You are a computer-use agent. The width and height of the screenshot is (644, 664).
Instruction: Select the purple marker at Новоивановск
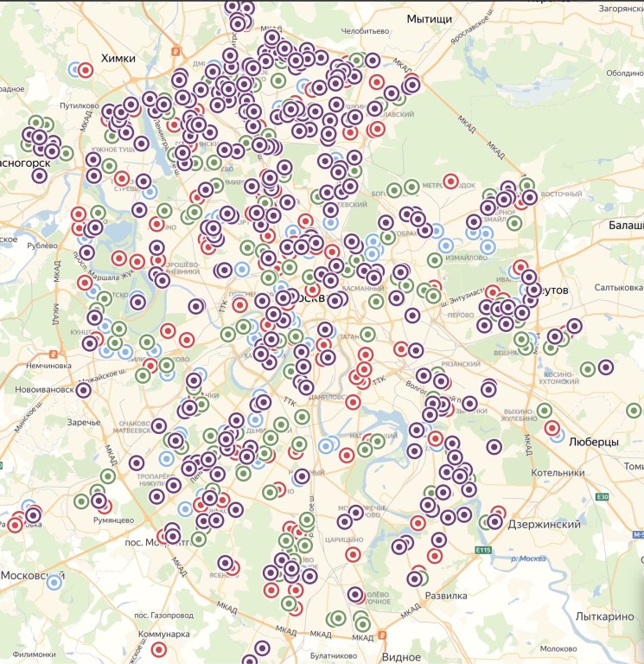(x=83, y=390)
